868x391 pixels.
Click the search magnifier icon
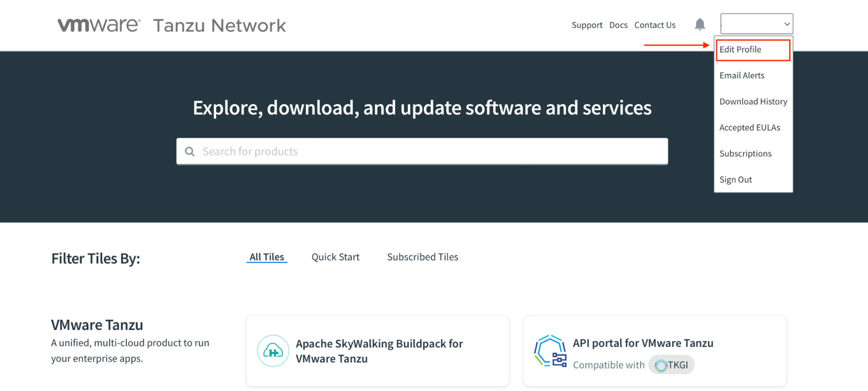coord(190,151)
